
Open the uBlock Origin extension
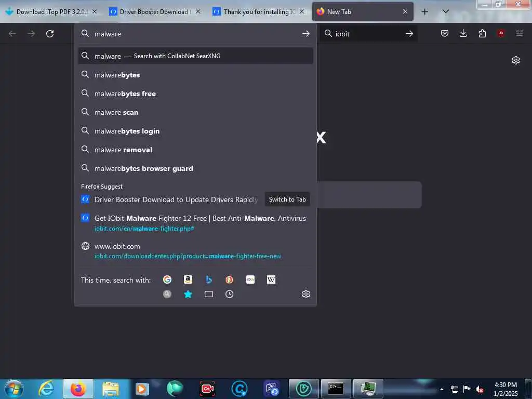pos(501,33)
